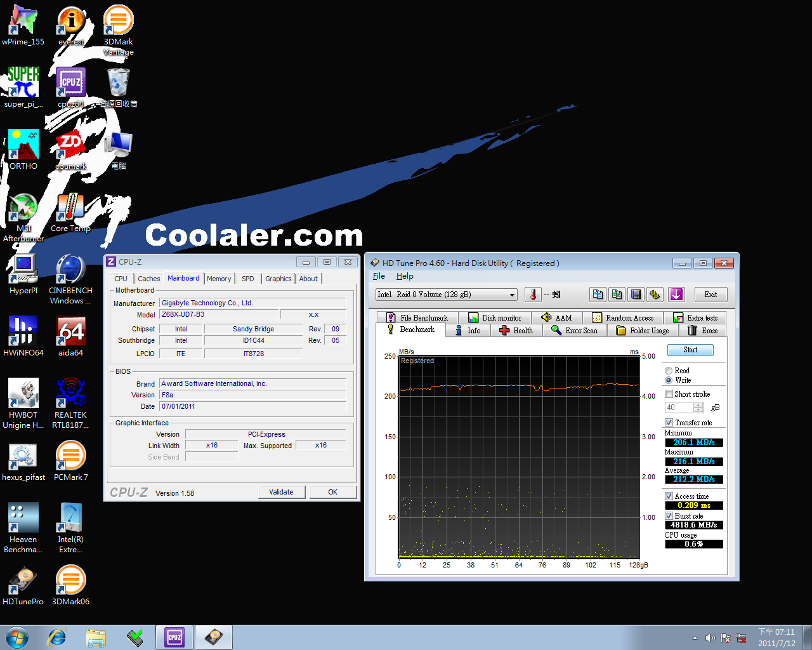Select the Read radio button
Image resolution: width=812 pixels, height=650 pixels.
click(669, 371)
